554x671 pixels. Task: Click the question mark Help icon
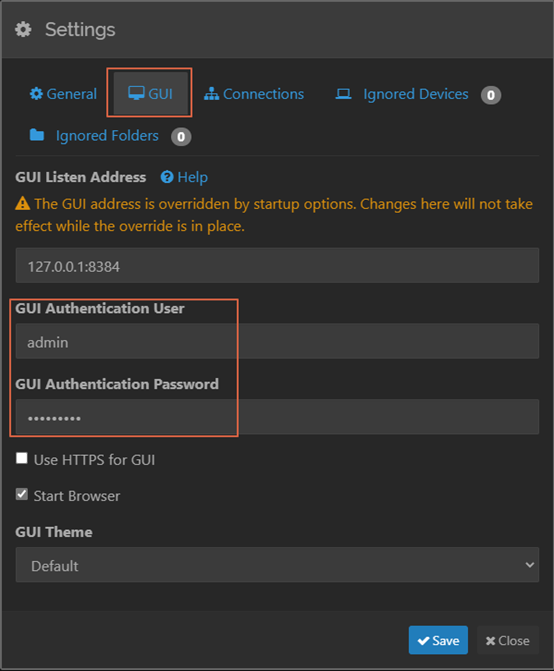(167, 177)
